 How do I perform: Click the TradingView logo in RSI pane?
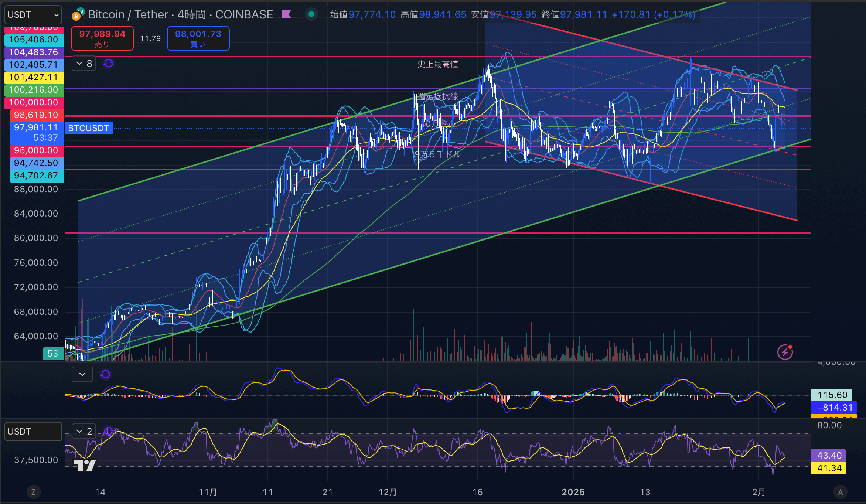click(85, 464)
